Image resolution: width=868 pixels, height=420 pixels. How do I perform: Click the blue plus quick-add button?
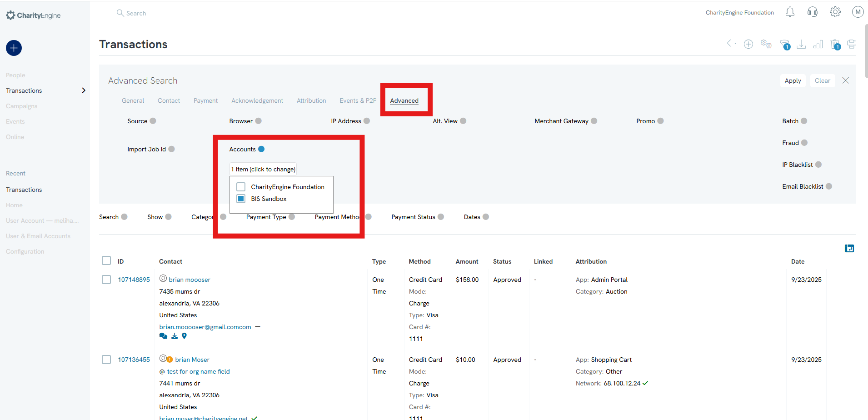click(14, 48)
